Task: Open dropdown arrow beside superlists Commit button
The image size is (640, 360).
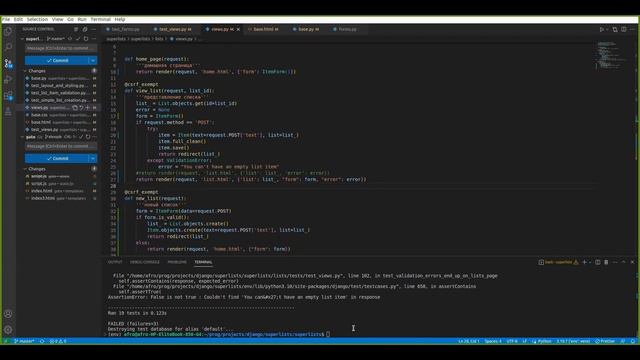Action: [93, 60]
